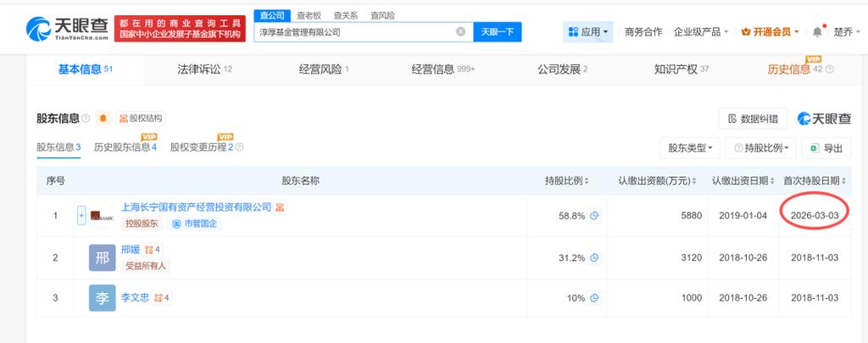The width and height of the screenshot is (868, 343).
Task: Click the 上海长宁国有资产 company logo thumbnail
Action: click(x=103, y=216)
